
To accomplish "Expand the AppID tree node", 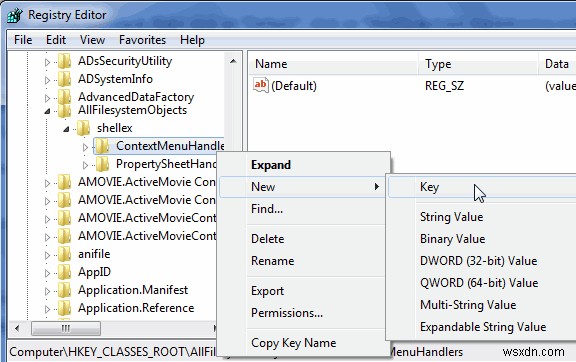I will click(x=47, y=273).
